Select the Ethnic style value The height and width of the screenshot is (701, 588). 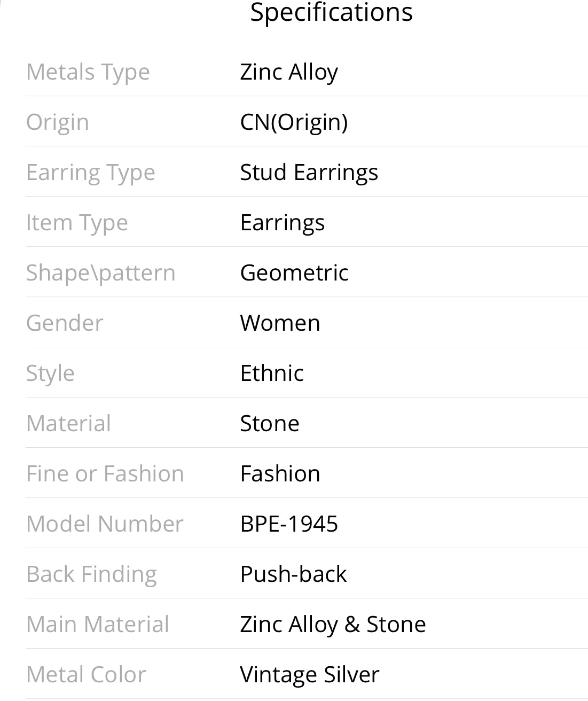coord(272,373)
